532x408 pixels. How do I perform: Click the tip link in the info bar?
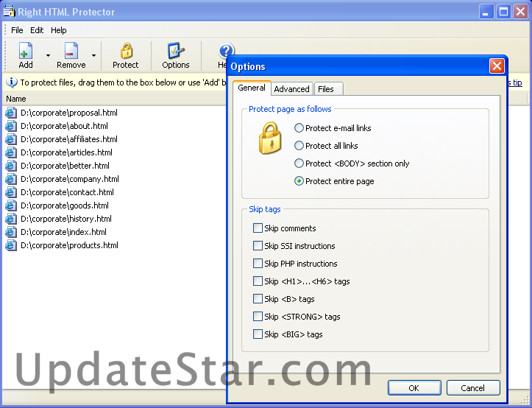(x=514, y=82)
